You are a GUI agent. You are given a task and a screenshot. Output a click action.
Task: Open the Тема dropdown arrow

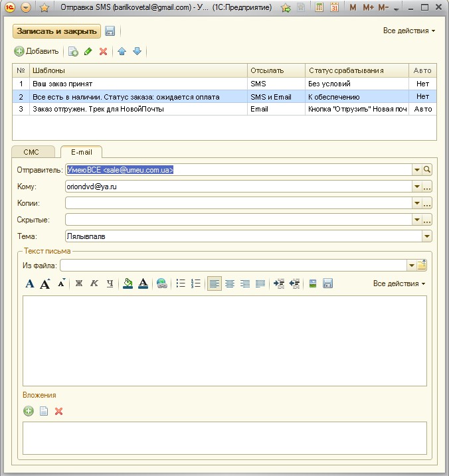pyautogui.click(x=427, y=236)
